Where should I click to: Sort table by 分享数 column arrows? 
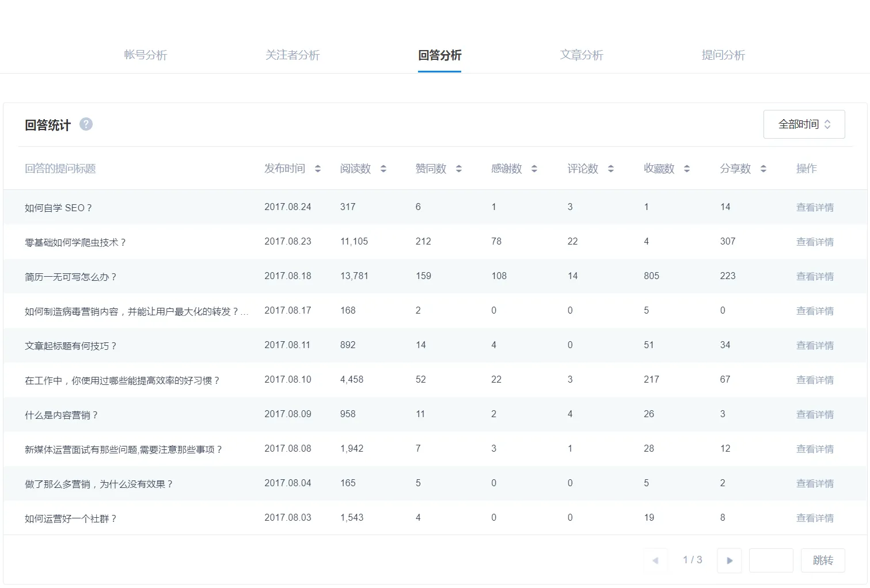tap(763, 169)
